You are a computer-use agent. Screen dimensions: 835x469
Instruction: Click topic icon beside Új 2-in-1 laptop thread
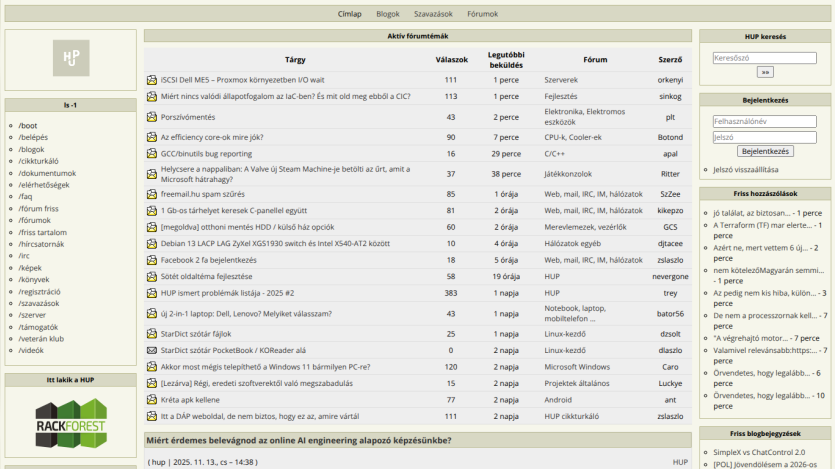[x=152, y=314]
